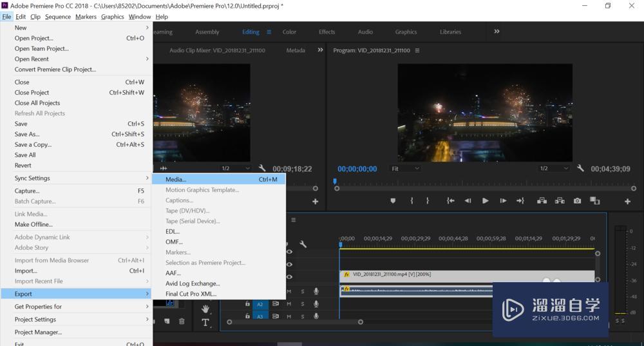Open the timeline panel menu icon
The height and width of the screenshot is (346, 644).
[293, 220]
